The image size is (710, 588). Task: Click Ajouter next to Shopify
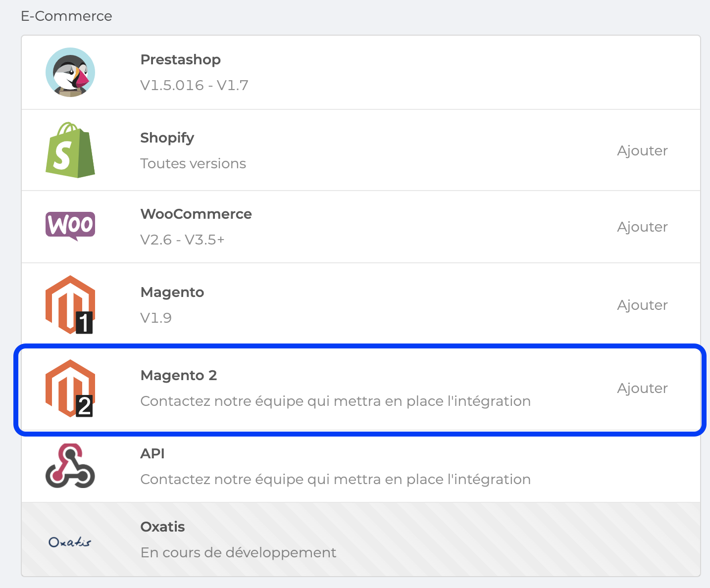coord(642,150)
